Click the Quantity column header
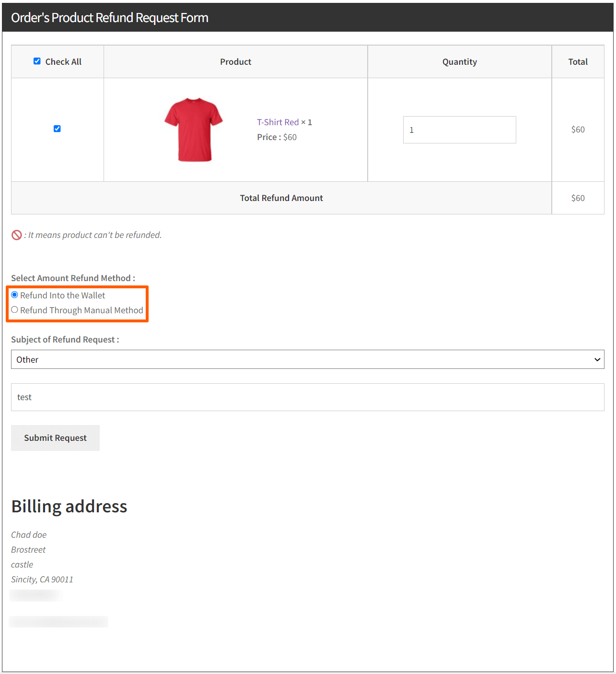Viewport: 616px width, 674px height. coord(459,62)
